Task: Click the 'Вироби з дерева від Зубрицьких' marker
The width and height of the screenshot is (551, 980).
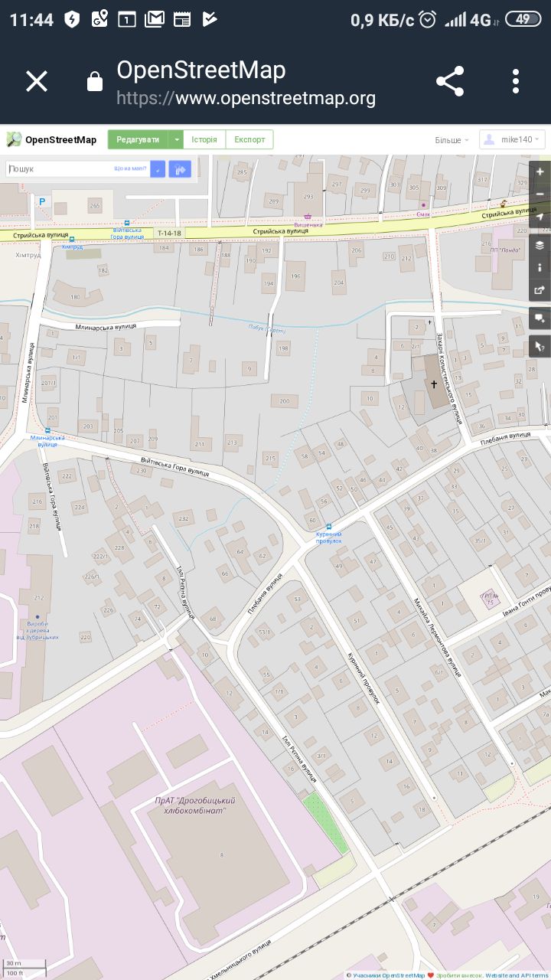Action: pos(37,617)
